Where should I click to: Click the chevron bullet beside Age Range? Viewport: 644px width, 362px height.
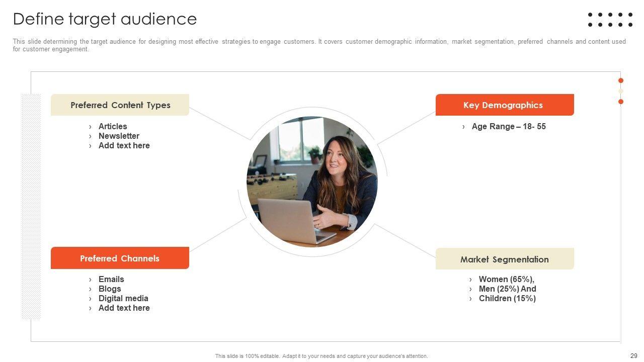pos(464,127)
